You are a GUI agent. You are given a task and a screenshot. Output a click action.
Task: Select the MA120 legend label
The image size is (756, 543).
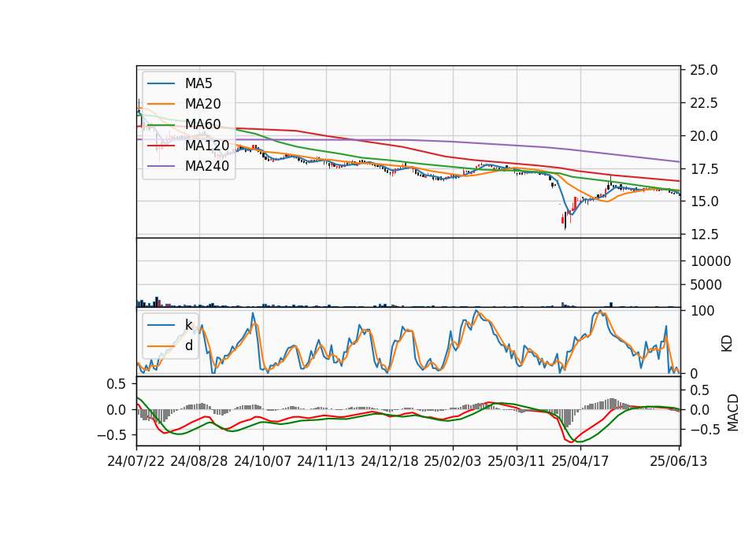[x=207, y=145]
